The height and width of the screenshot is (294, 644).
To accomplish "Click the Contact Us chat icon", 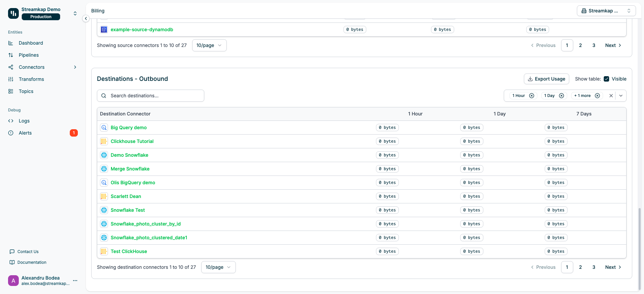I will click(x=12, y=252).
